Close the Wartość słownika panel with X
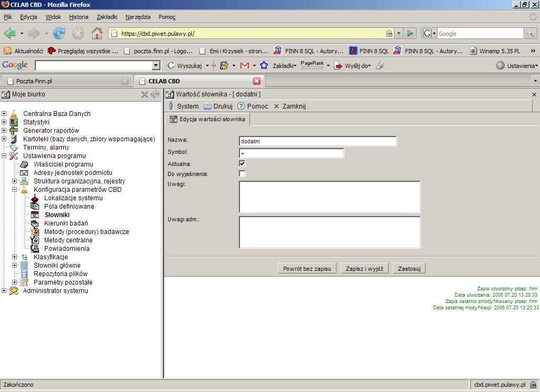 534,94
